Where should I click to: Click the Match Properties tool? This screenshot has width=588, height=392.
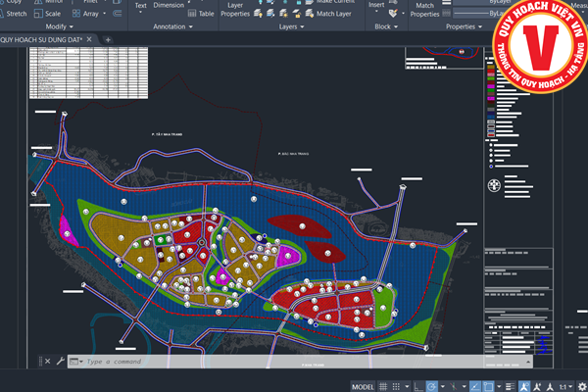point(424,10)
